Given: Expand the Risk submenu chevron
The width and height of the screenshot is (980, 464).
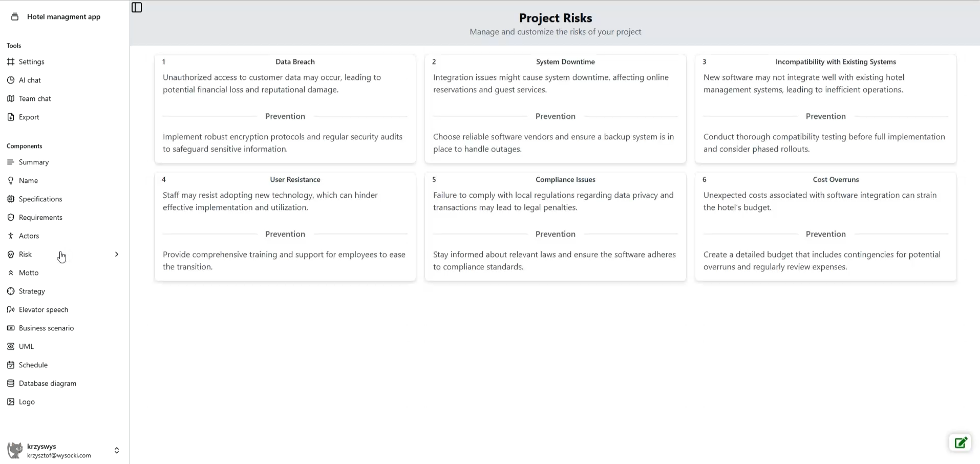Looking at the screenshot, I should pos(117,255).
